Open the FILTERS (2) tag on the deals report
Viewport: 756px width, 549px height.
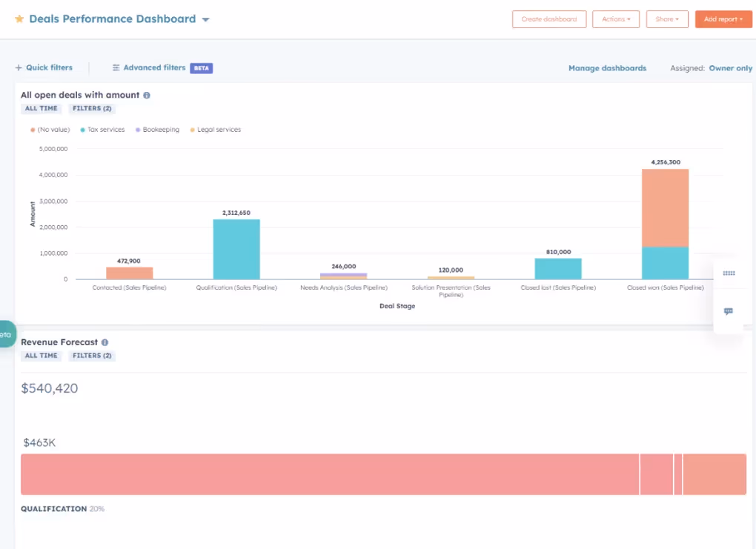pyautogui.click(x=91, y=108)
